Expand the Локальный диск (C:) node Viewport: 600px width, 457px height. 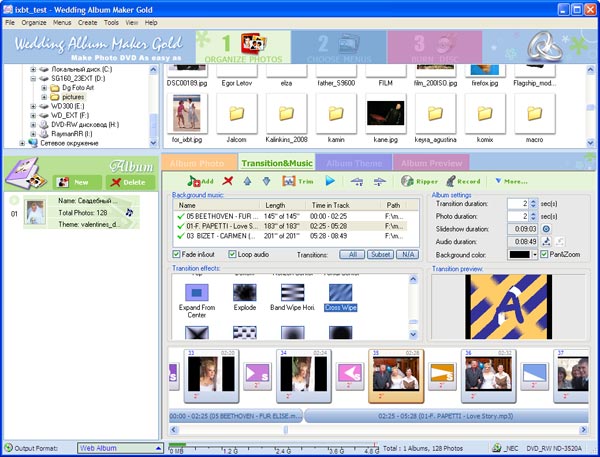coord(33,69)
